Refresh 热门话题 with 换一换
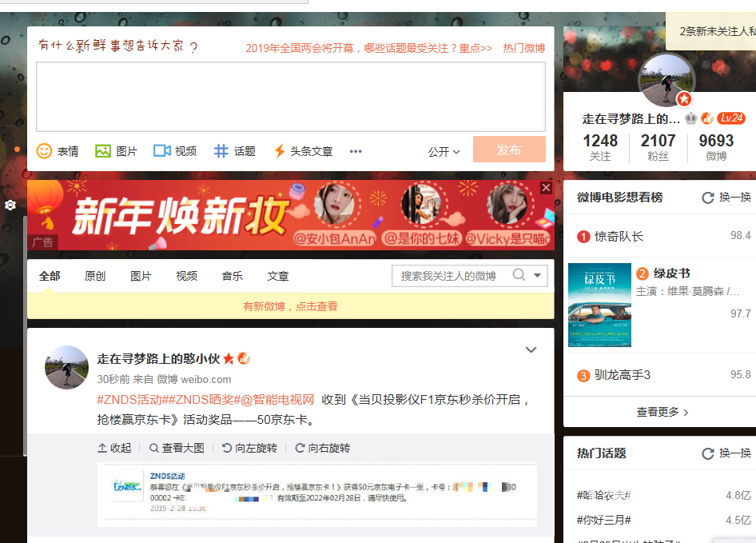Screen dimensions: 756x543 click(x=726, y=453)
